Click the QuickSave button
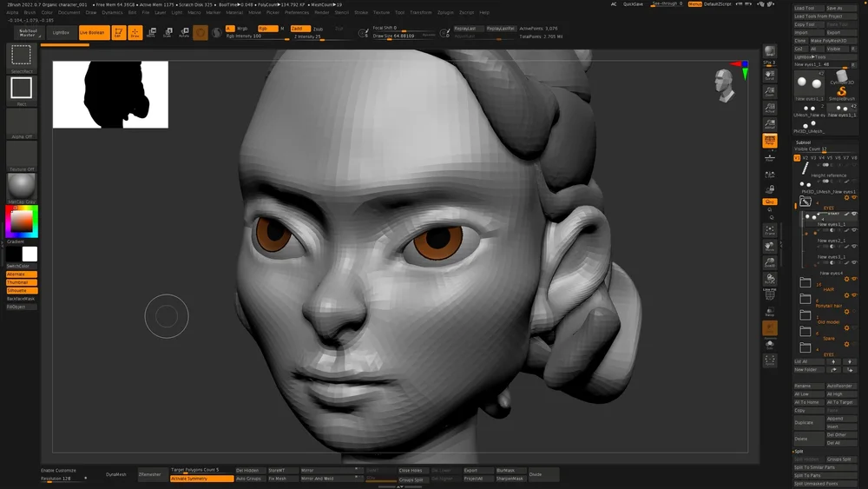868x489 pixels. pos(633,3)
